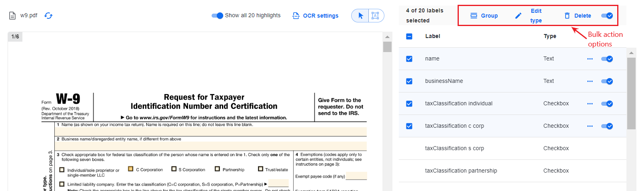Click the 1/6 page indicator
Image resolution: width=644 pixels, height=191 pixels.
click(15, 36)
